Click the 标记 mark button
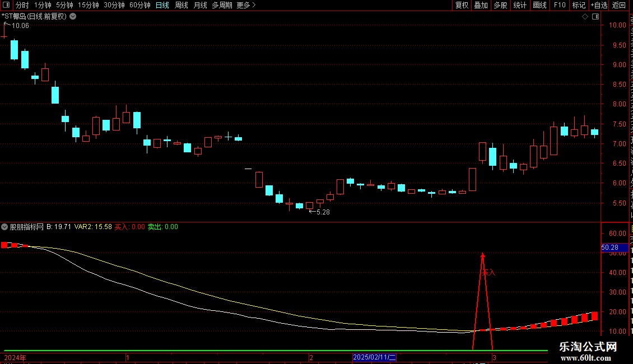Viewport: 633px width, 364px height. coord(579,5)
